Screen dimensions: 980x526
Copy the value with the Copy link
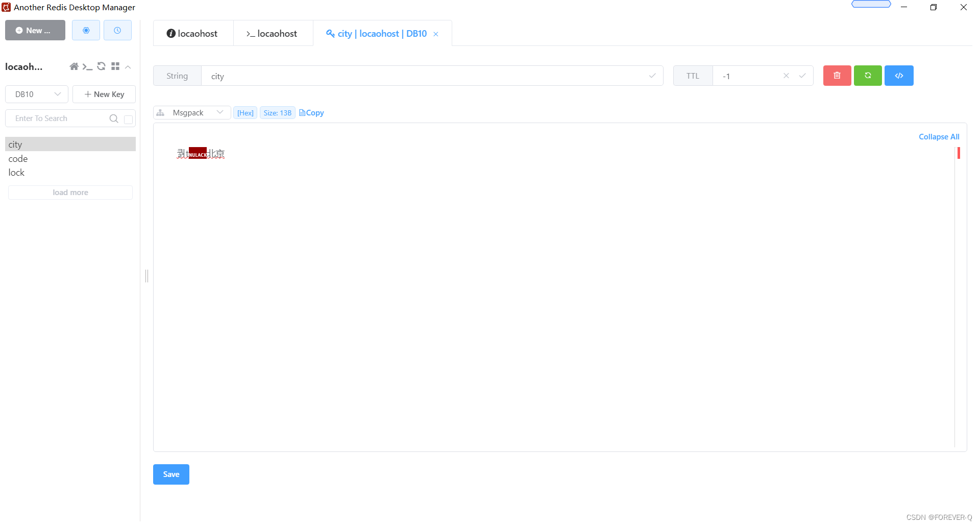(x=311, y=112)
